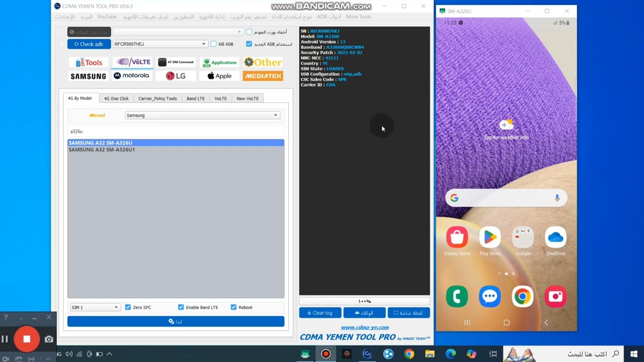
Task: Open the 4G/VoLTE section icon
Action: tap(133, 62)
